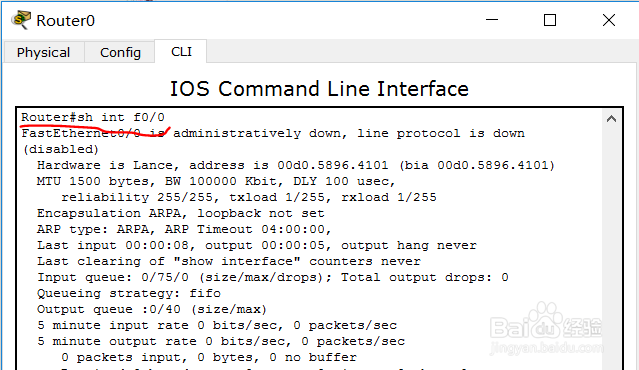Click the 'reliability 255/255' line
639x370 pixels.
point(249,197)
